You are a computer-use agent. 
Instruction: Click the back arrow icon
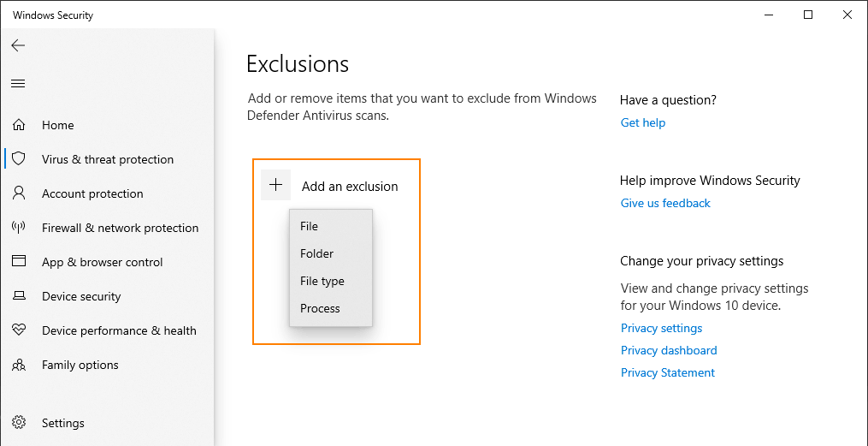(18, 46)
